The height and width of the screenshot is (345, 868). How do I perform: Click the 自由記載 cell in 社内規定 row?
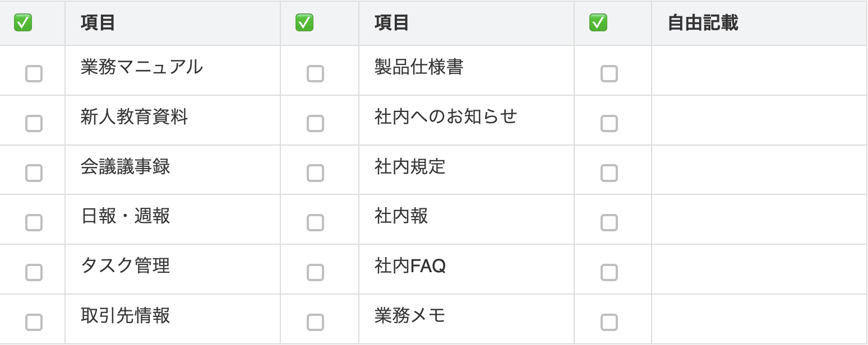pyautogui.click(x=759, y=170)
